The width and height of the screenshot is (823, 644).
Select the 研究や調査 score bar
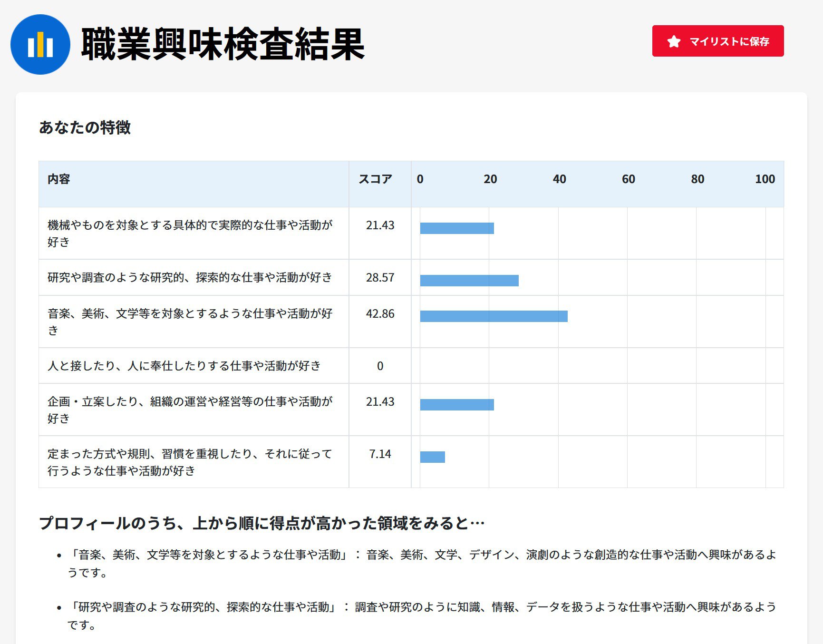(x=468, y=279)
